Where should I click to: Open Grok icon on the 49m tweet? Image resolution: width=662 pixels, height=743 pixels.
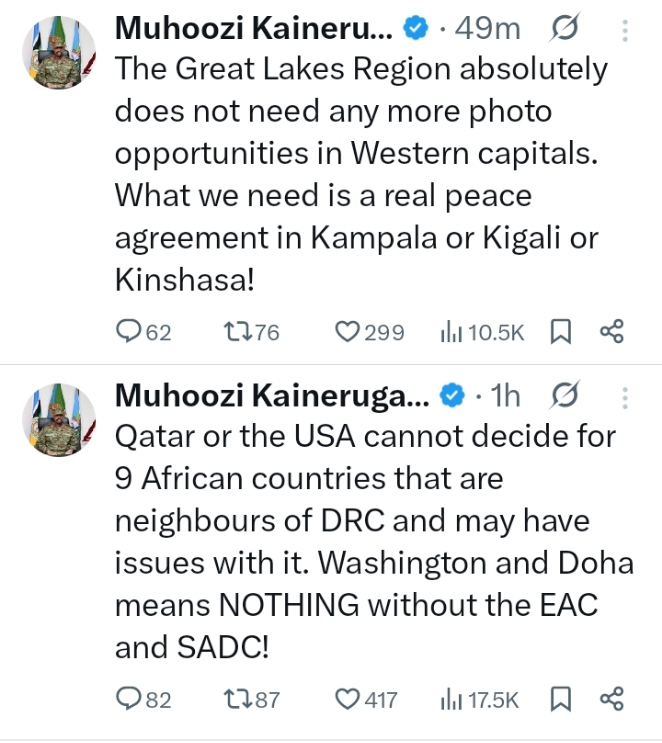coord(565,30)
